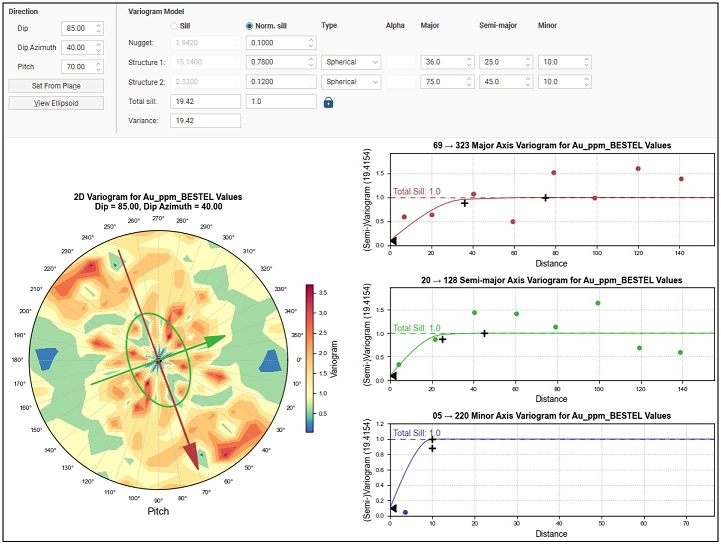
Task: Open the Structure 2 type dropdown
Action: click(x=352, y=82)
